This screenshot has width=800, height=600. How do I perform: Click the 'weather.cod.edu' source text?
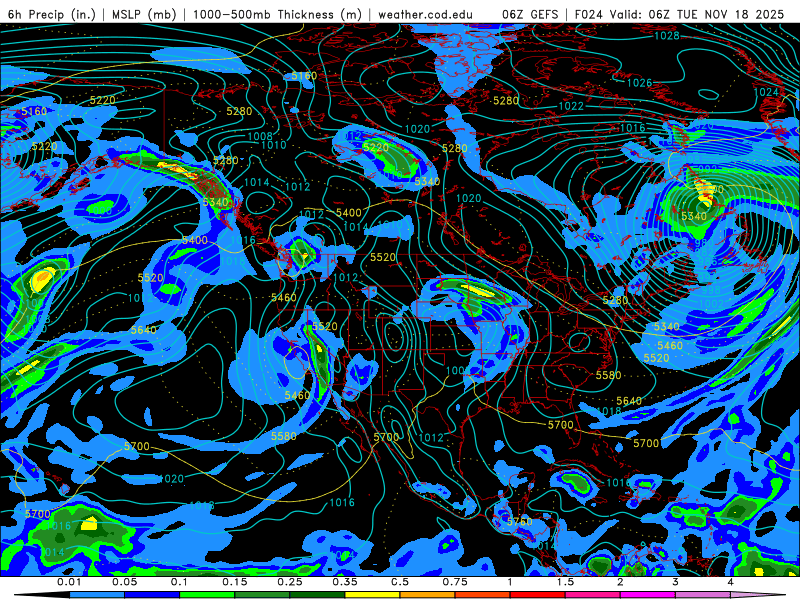pyautogui.click(x=426, y=14)
